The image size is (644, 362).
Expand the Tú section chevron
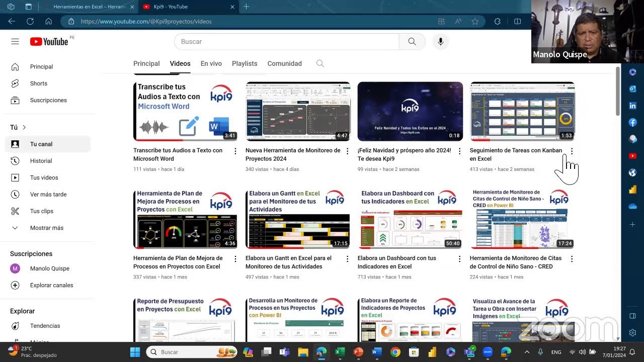click(24, 127)
